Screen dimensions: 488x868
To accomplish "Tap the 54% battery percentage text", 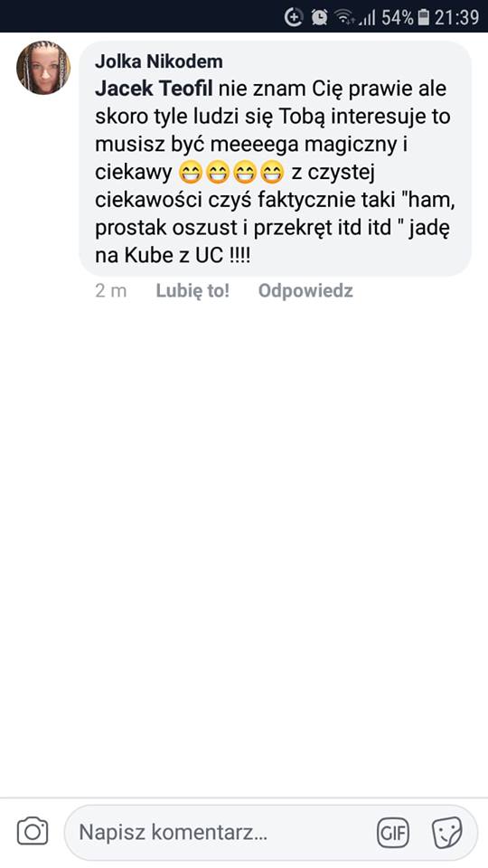I will 398,17.
